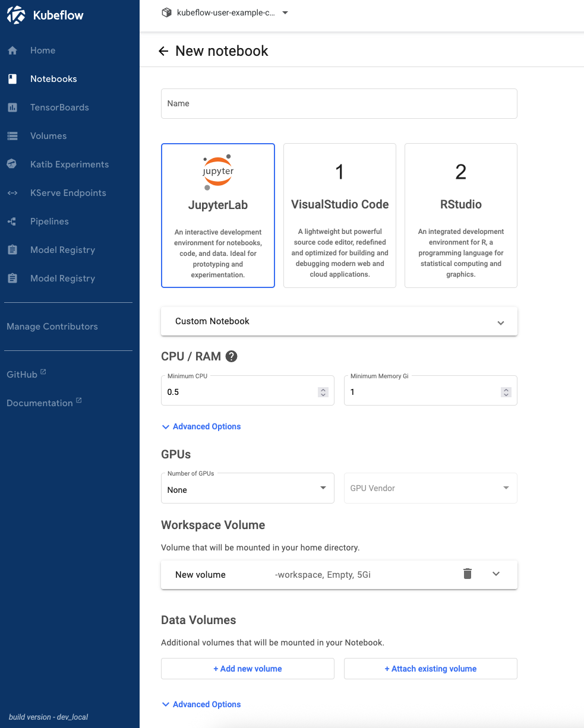Click the Katib Experiments sidebar icon
The width and height of the screenshot is (584, 728).
click(x=12, y=164)
